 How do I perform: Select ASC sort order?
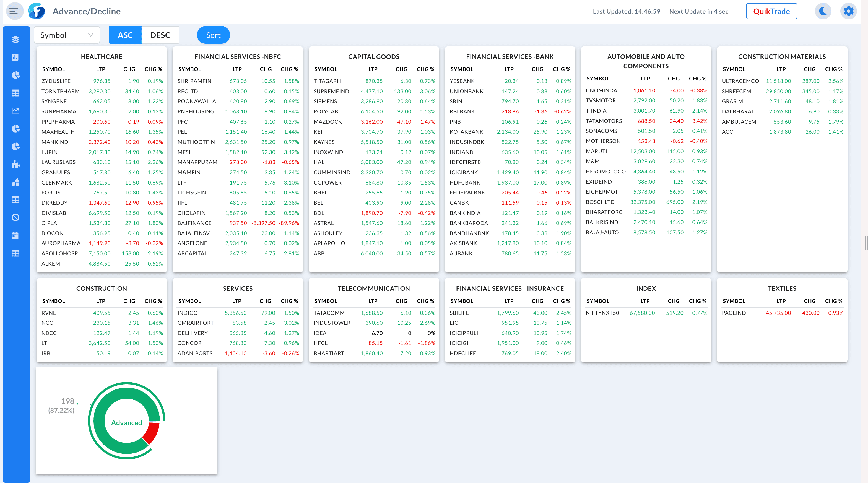click(125, 35)
